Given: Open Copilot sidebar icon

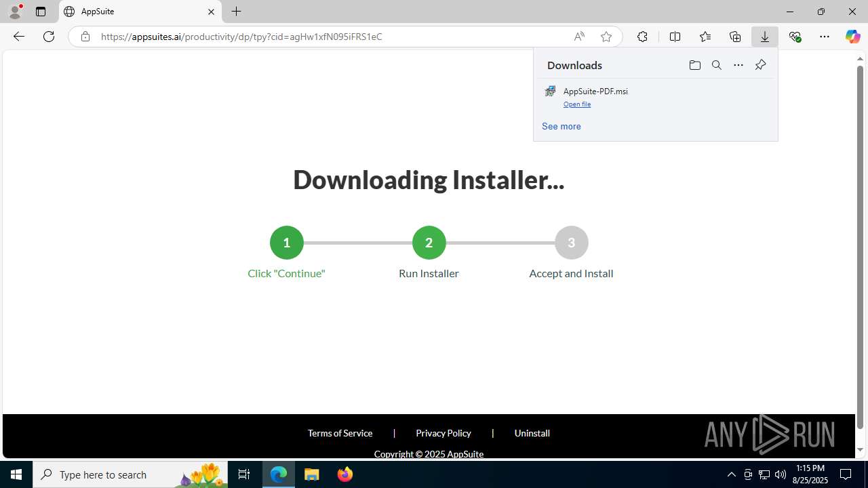Looking at the screenshot, I should [x=853, y=37].
